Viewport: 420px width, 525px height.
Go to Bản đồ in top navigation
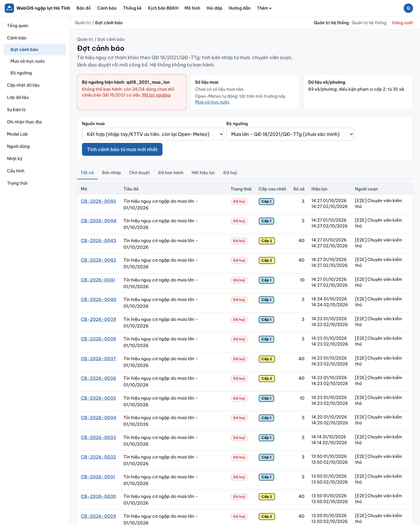point(84,8)
